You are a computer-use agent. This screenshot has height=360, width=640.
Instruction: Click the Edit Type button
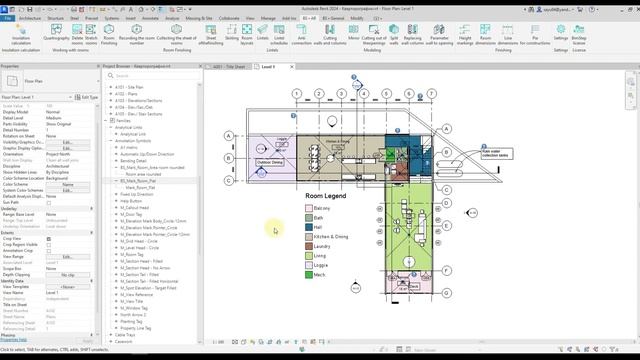87,97
